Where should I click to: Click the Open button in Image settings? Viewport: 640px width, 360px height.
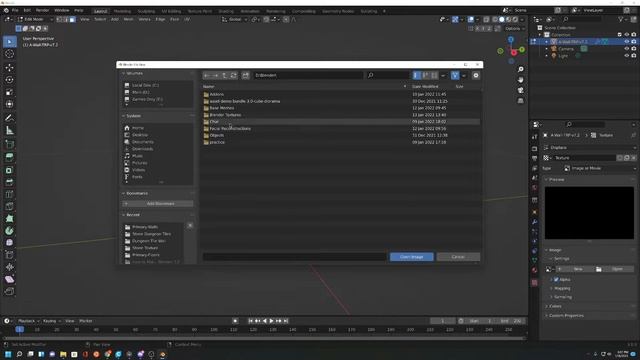[616, 269]
